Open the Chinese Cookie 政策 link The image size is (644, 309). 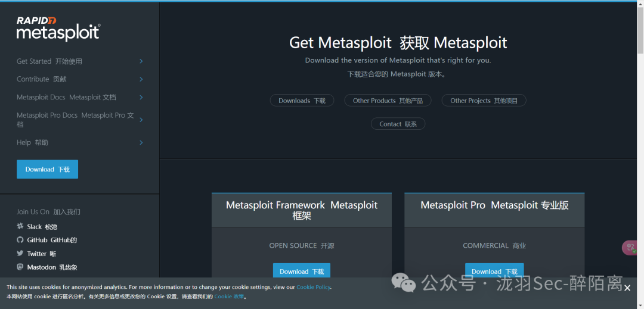[x=229, y=296]
